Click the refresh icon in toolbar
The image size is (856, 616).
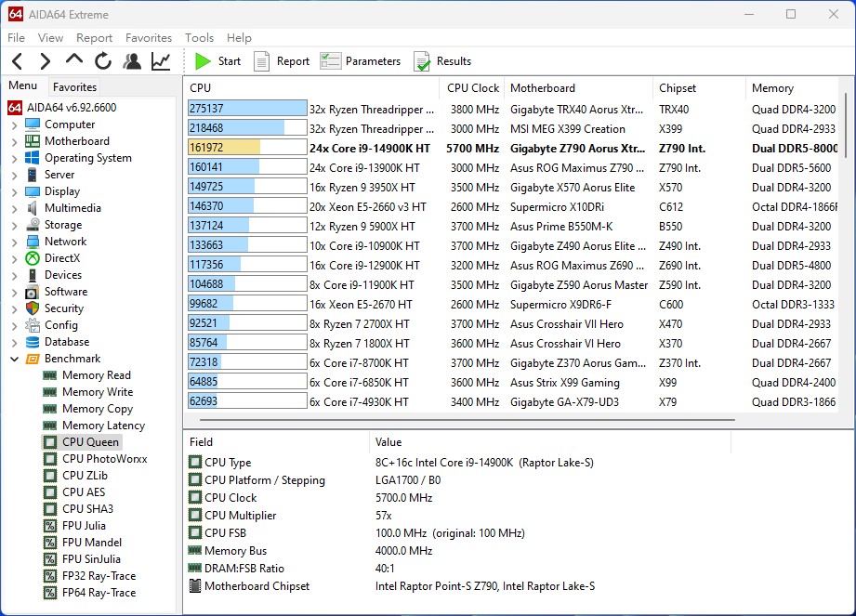click(103, 61)
